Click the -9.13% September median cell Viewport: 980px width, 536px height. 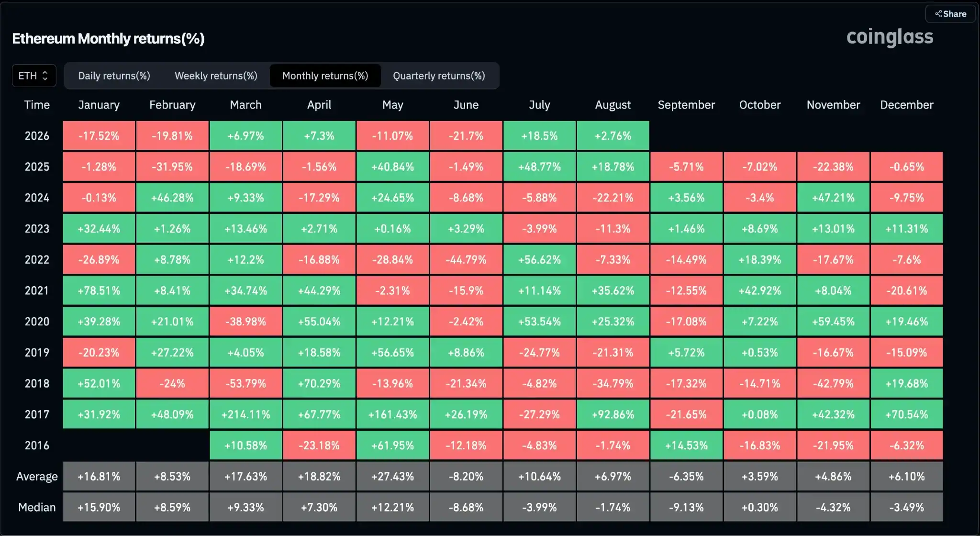click(687, 507)
